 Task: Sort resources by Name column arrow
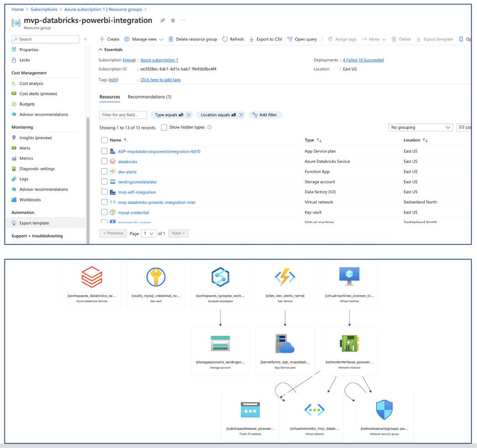point(126,140)
